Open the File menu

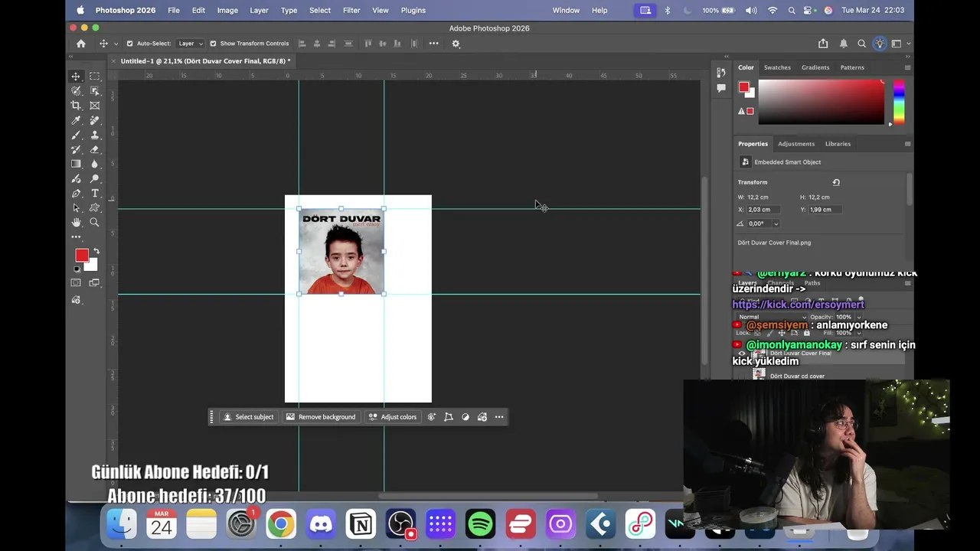click(174, 10)
